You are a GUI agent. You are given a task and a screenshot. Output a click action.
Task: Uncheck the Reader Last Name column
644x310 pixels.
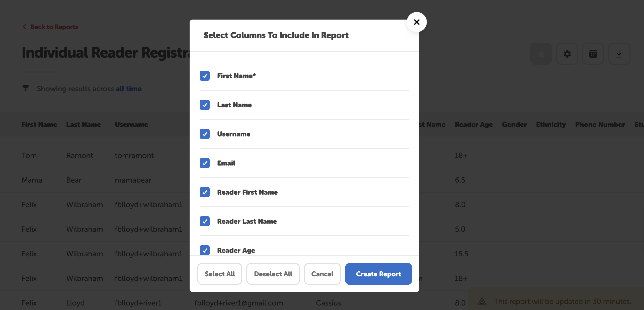[x=205, y=221]
